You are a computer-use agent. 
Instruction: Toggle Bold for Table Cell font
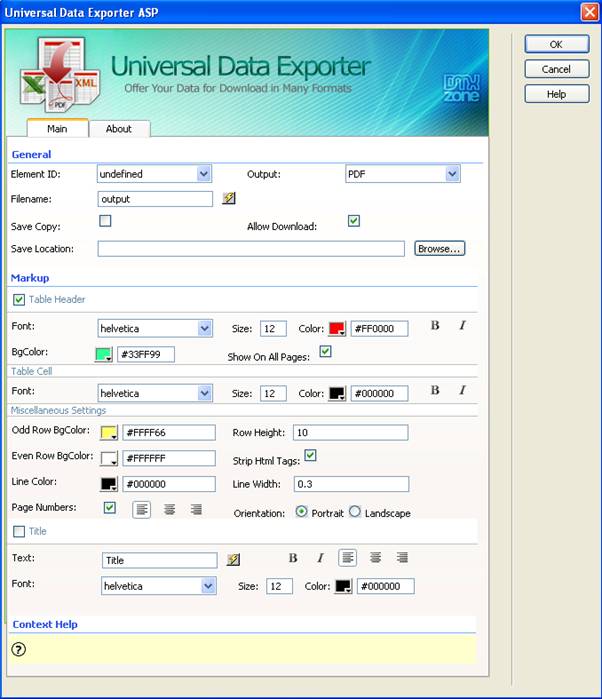click(435, 390)
